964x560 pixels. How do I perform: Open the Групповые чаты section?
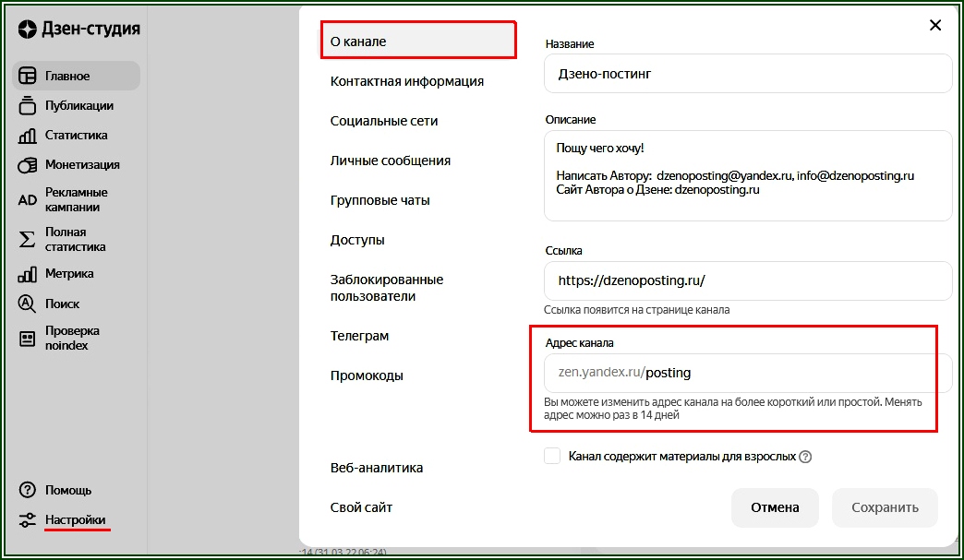pyautogui.click(x=380, y=200)
